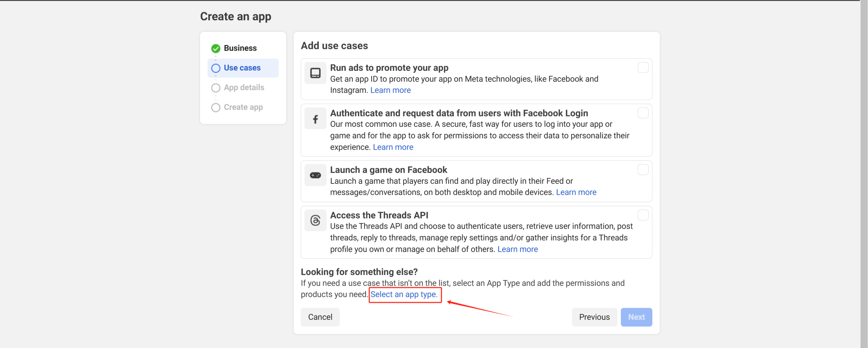
Task: Click the green Business completed checkmark
Action: coord(216,49)
